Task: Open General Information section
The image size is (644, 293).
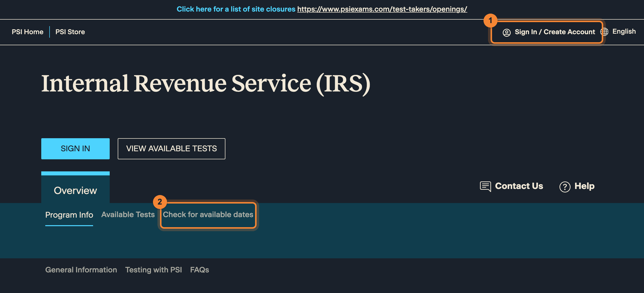Action: pyautogui.click(x=81, y=270)
